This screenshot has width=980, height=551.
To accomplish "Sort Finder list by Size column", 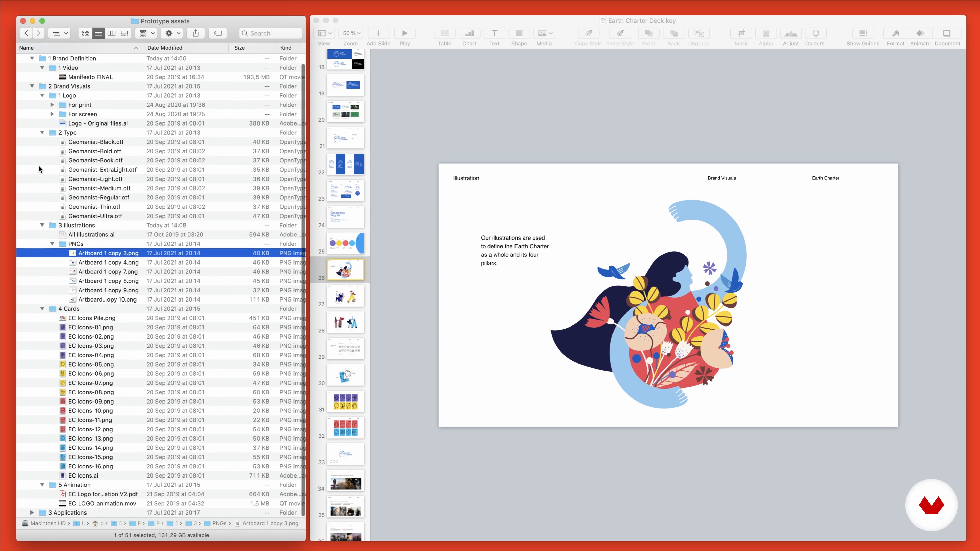I will pyautogui.click(x=251, y=47).
